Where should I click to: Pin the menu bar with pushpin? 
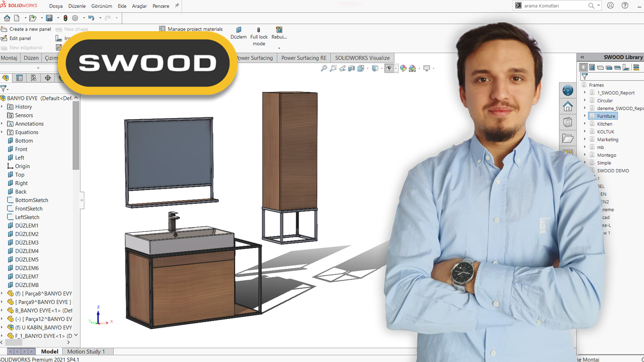coord(177,5)
